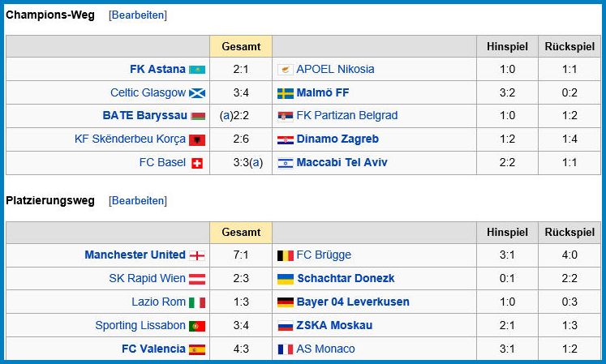
Task: Open the ZSKA Moskau team link
Action: click(x=334, y=325)
